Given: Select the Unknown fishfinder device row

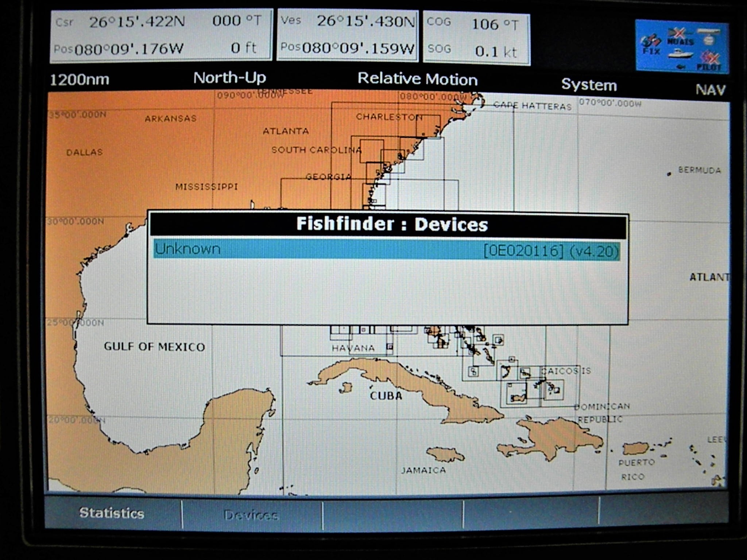Looking at the screenshot, I should [x=387, y=250].
